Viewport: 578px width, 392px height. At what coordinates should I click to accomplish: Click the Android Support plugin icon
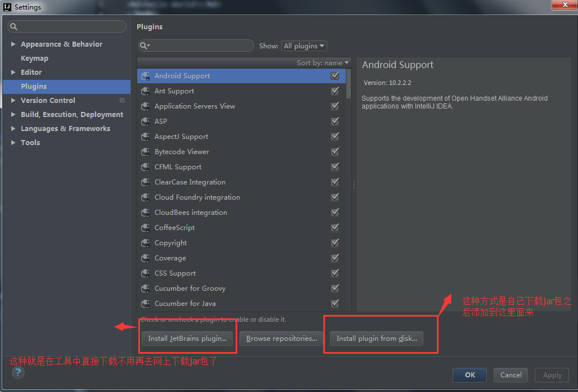[x=145, y=76]
